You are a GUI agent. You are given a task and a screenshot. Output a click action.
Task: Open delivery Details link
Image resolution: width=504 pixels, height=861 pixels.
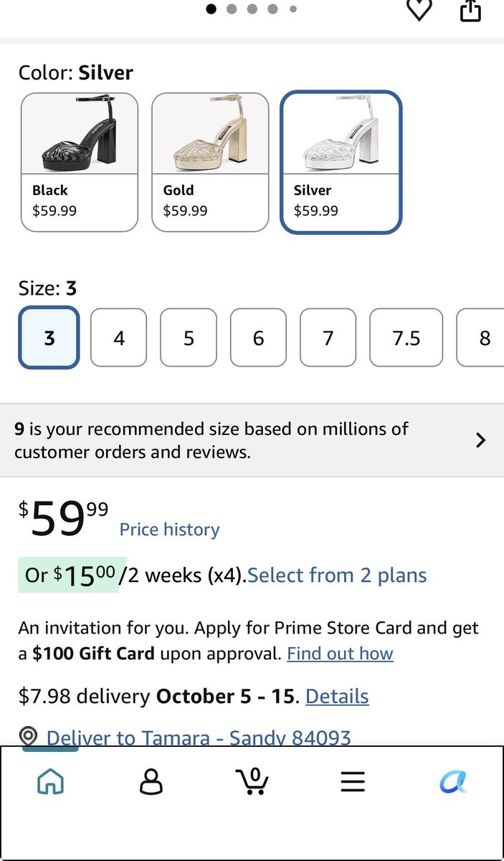coord(337,697)
